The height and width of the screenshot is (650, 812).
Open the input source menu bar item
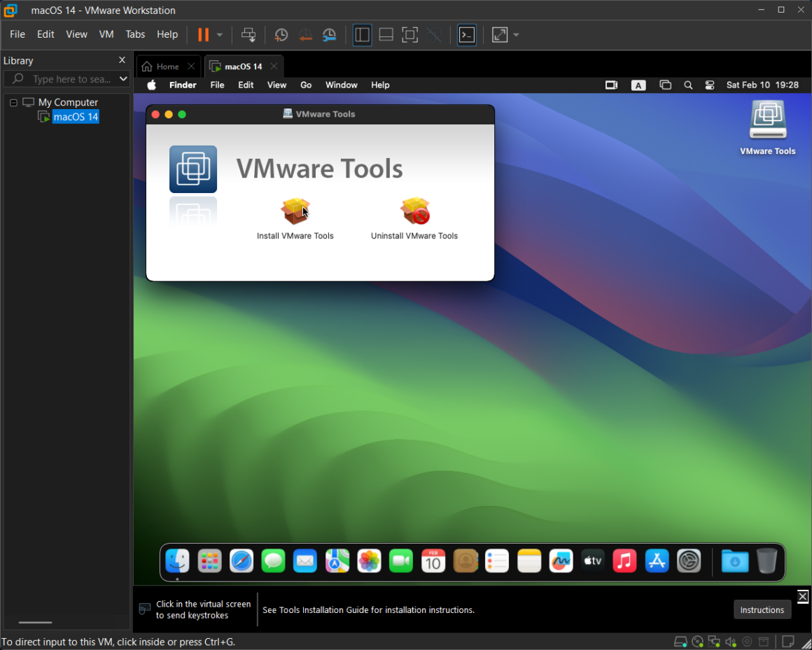[x=638, y=85]
